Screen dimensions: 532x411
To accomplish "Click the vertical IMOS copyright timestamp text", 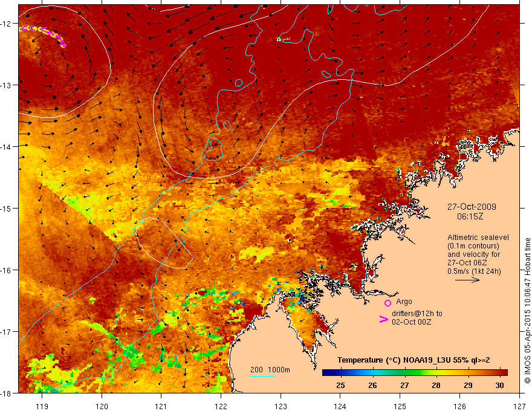I will 527,310.
